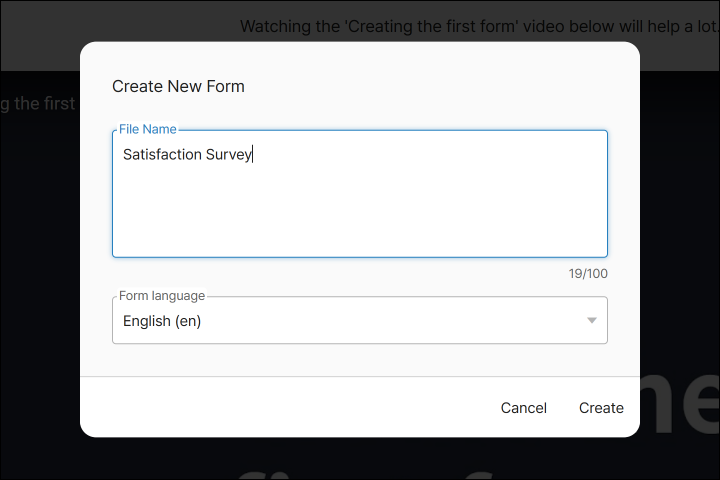Open the Form language dropdown

[x=360, y=320]
